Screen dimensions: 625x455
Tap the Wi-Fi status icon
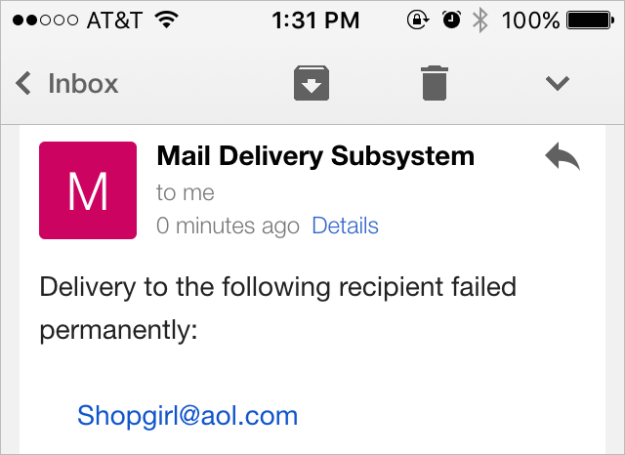click(167, 20)
